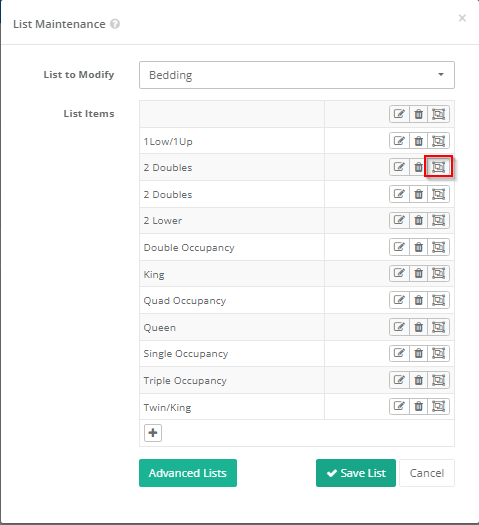Open the help icon beside List Maintenance
479x525 pixels.
(x=115, y=24)
